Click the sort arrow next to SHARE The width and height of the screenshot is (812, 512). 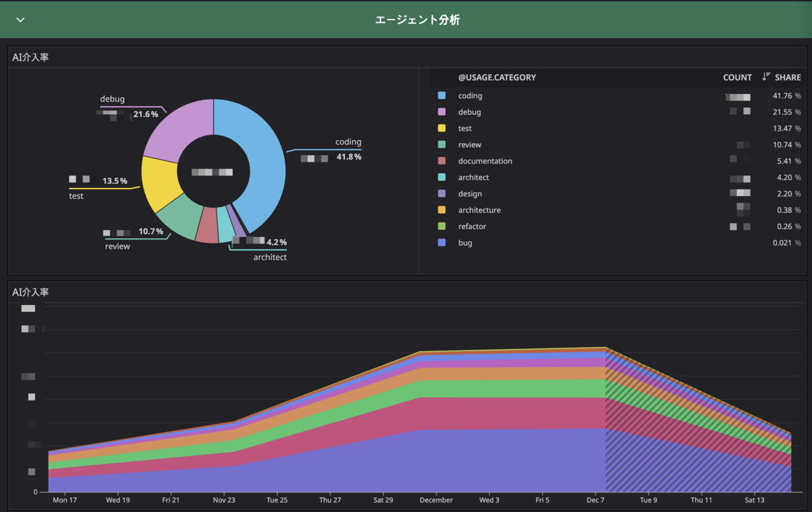coord(766,77)
